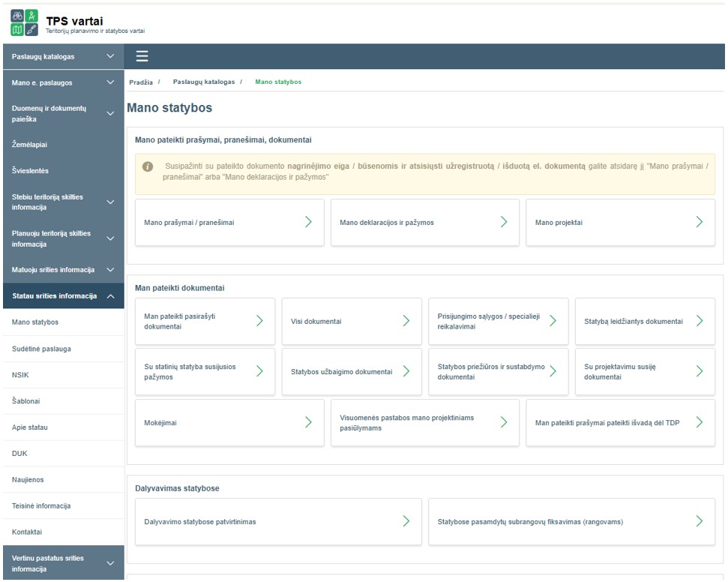
Task: Expand Matuoju srities informacija section
Action: [x=110, y=270]
